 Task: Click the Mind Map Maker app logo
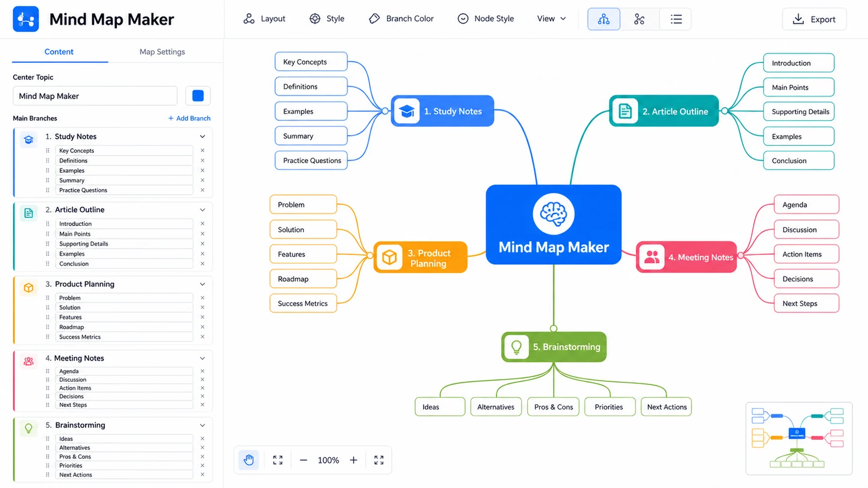[25, 19]
